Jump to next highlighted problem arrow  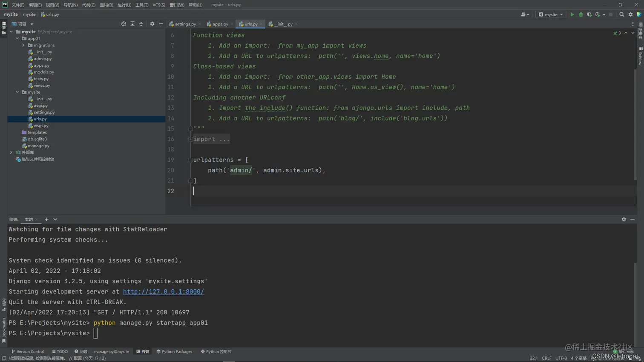click(x=632, y=33)
